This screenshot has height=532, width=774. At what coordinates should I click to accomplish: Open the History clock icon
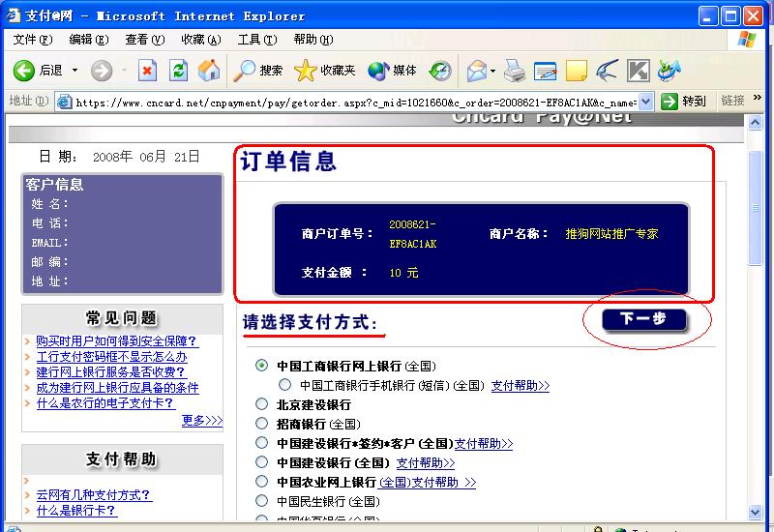[x=440, y=71]
